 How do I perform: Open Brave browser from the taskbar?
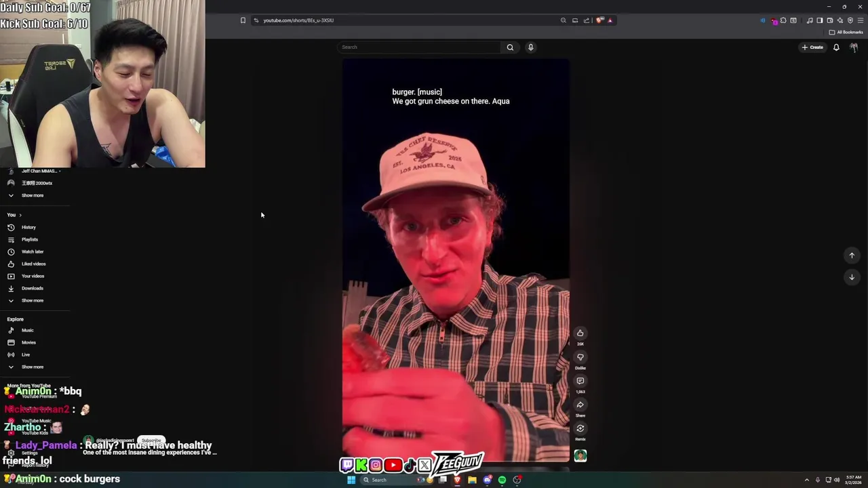click(457, 480)
